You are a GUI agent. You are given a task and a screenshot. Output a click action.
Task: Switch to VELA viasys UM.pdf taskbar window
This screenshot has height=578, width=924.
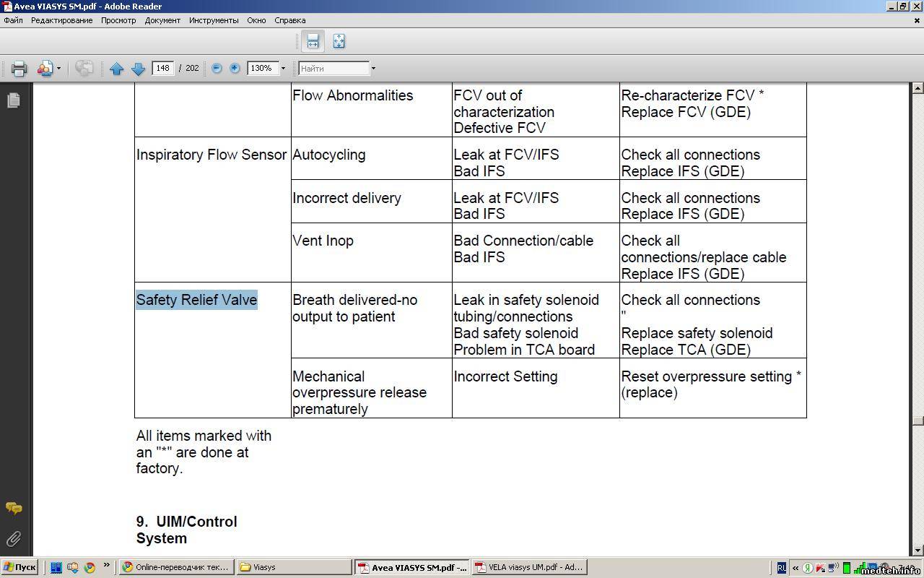pyautogui.click(x=529, y=567)
